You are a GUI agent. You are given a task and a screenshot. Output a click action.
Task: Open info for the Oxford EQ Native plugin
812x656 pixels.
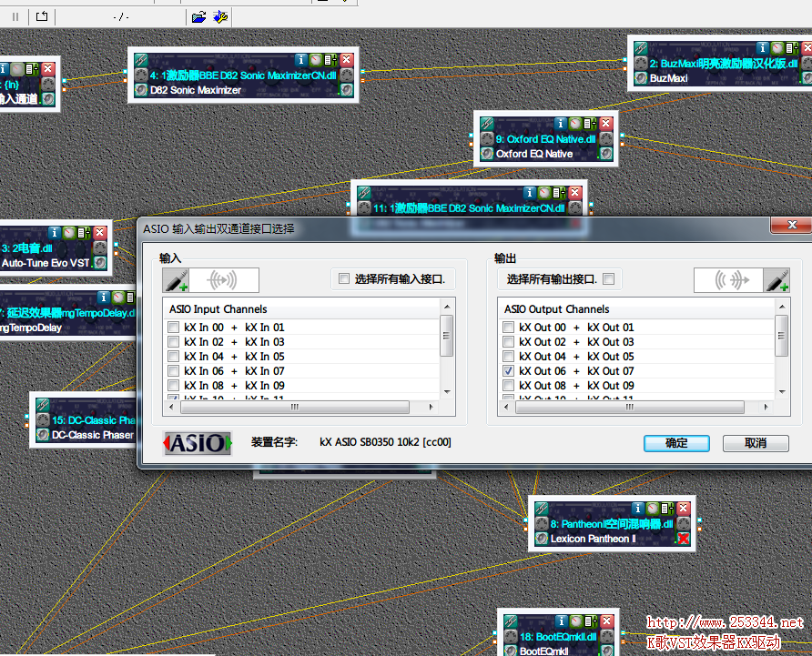click(561, 123)
